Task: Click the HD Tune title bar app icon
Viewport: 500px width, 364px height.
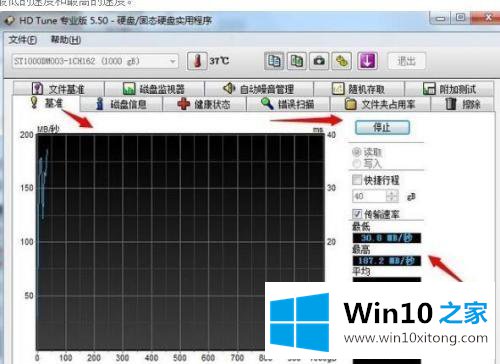Action: point(10,21)
